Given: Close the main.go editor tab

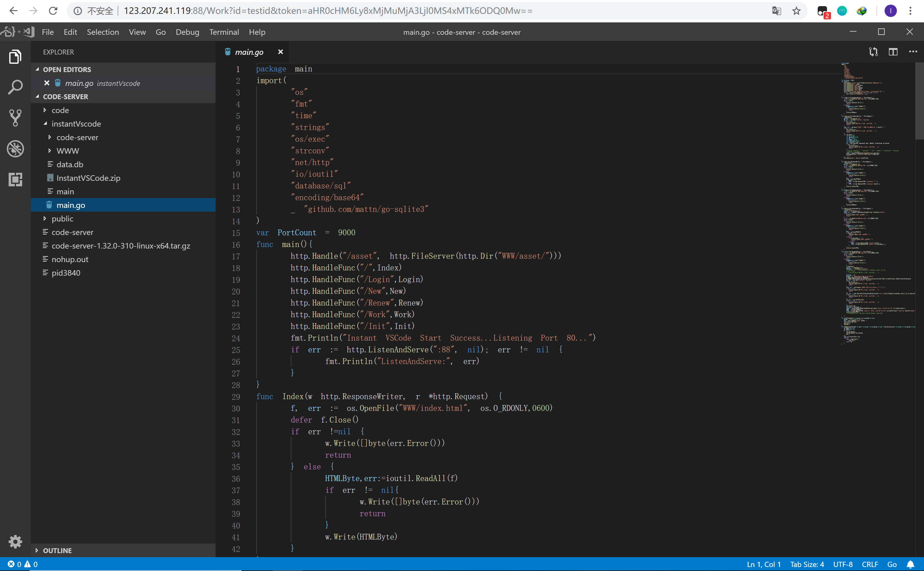Looking at the screenshot, I should pos(281,52).
